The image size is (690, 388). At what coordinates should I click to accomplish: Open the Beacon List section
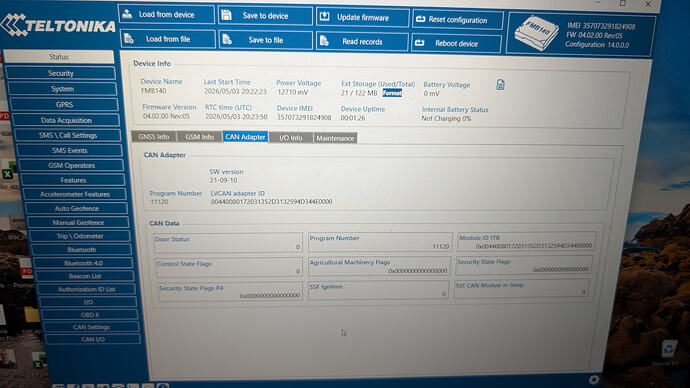(x=85, y=276)
